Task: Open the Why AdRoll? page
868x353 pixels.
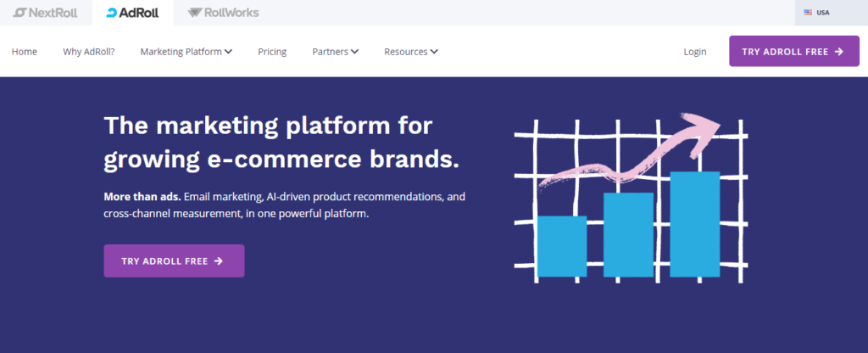Action: click(x=88, y=52)
